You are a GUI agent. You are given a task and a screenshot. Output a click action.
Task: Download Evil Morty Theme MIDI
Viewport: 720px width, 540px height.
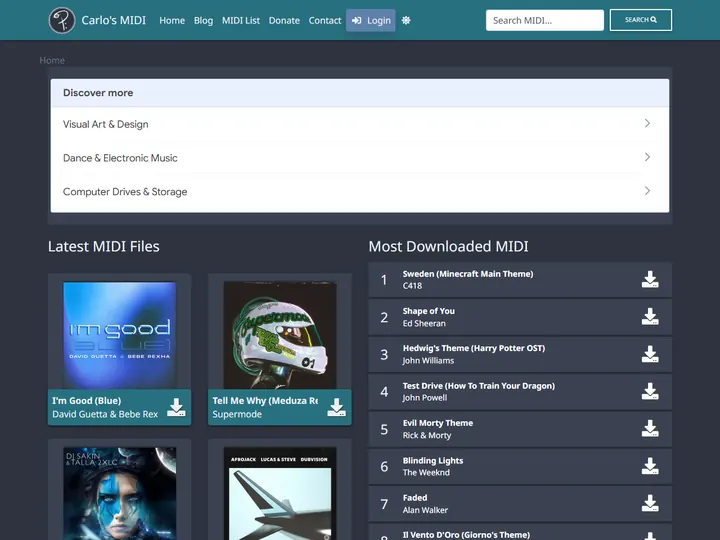tap(650, 428)
